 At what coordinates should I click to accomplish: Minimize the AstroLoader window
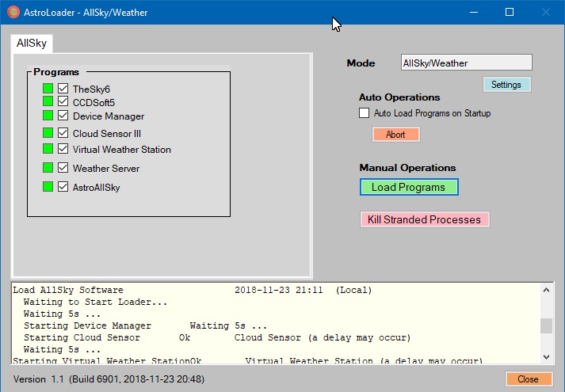tap(474, 12)
